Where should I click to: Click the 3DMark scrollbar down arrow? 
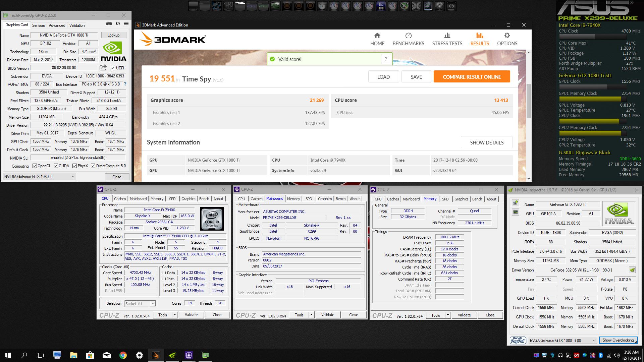(x=529, y=179)
